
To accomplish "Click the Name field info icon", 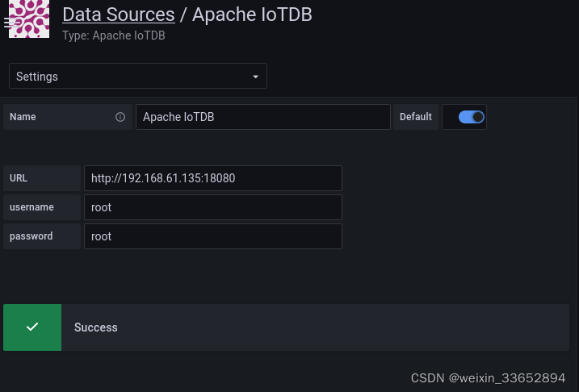I will coord(120,117).
